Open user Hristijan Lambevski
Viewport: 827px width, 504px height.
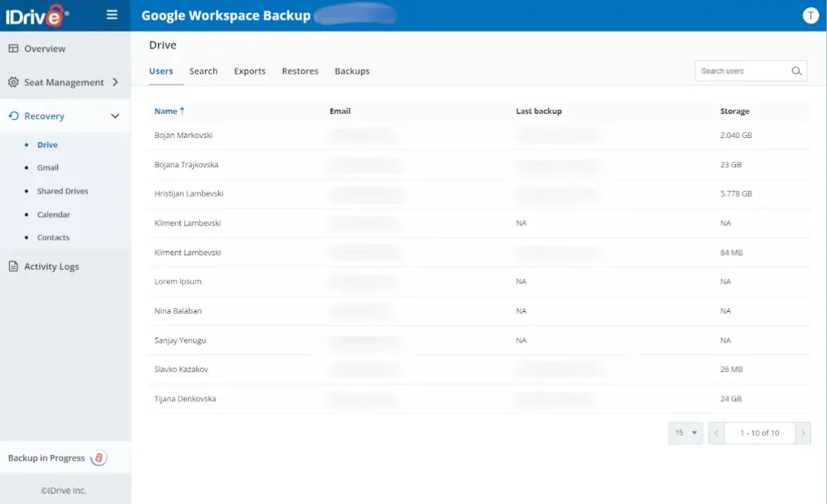189,194
